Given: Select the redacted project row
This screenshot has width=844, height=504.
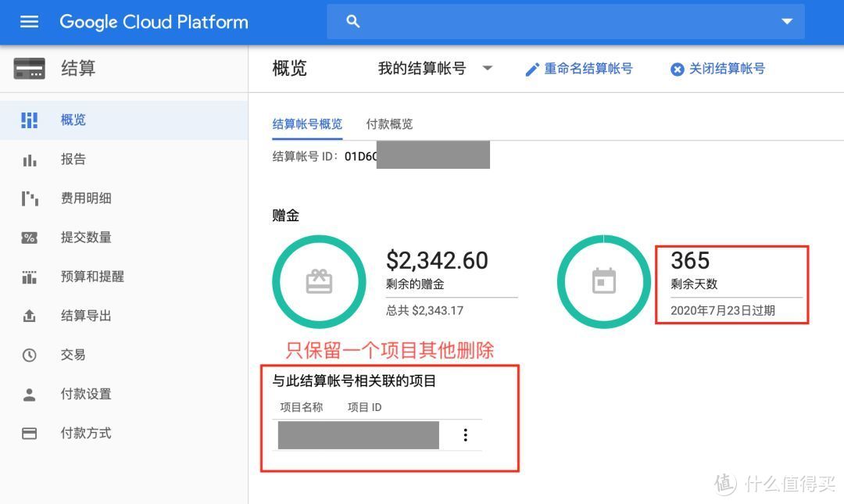Looking at the screenshot, I should 359,435.
